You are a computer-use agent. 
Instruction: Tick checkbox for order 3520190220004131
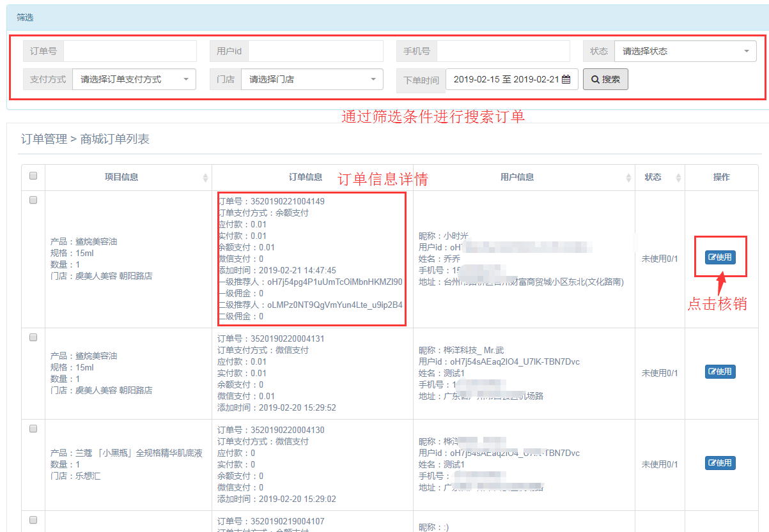(33, 337)
